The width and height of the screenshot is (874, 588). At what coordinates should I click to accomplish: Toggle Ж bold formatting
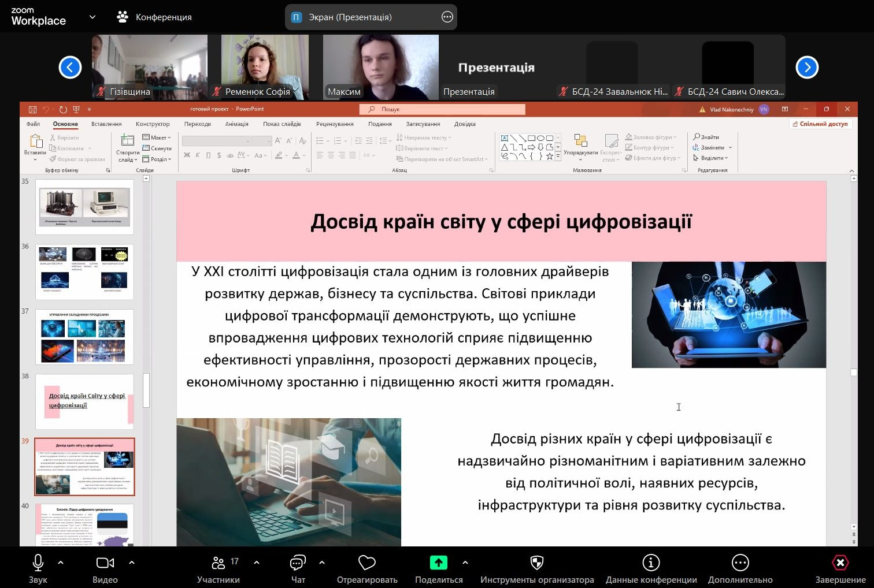(187, 155)
